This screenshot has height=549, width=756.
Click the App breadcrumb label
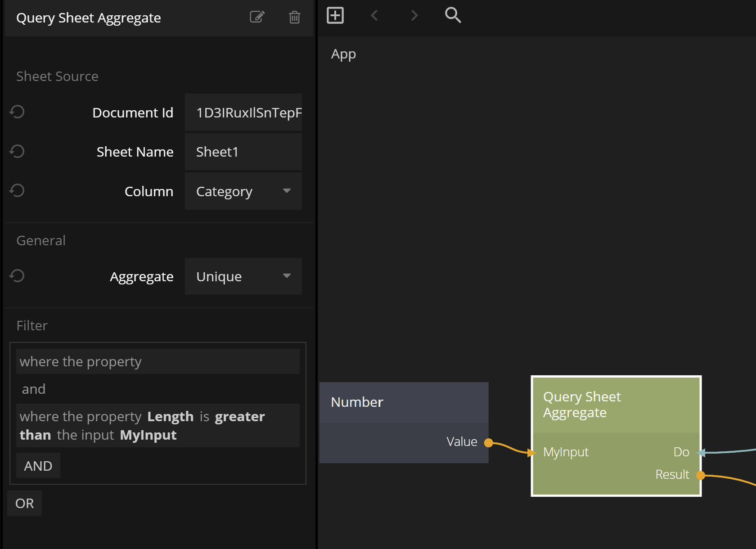[343, 54]
